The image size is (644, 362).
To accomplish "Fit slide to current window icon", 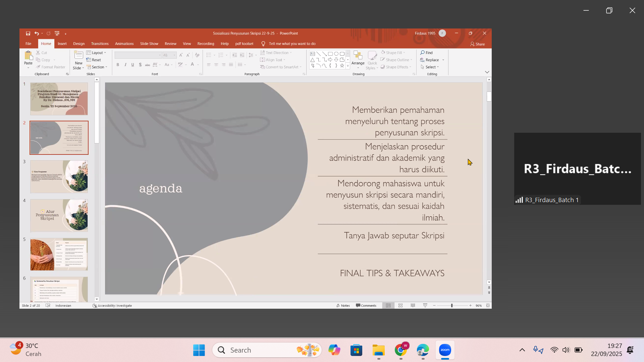I will (x=488, y=305).
